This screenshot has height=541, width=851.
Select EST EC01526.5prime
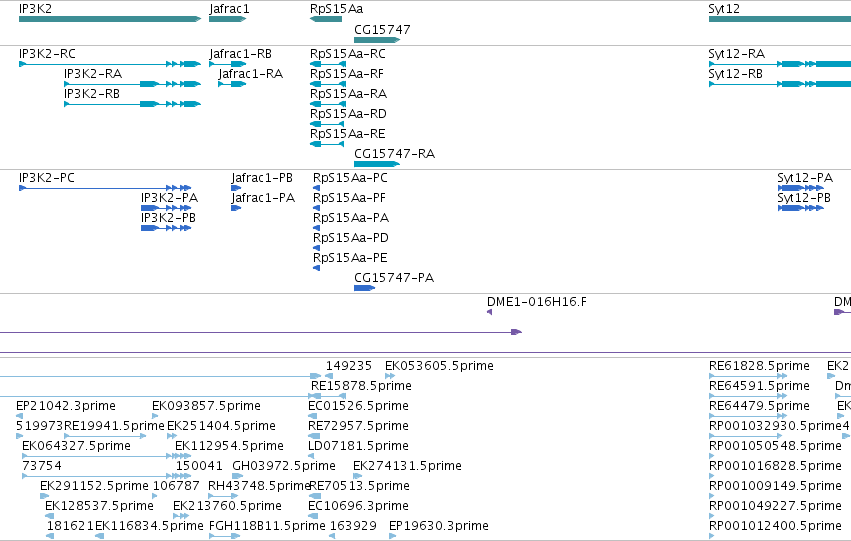(x=313, y=416)
